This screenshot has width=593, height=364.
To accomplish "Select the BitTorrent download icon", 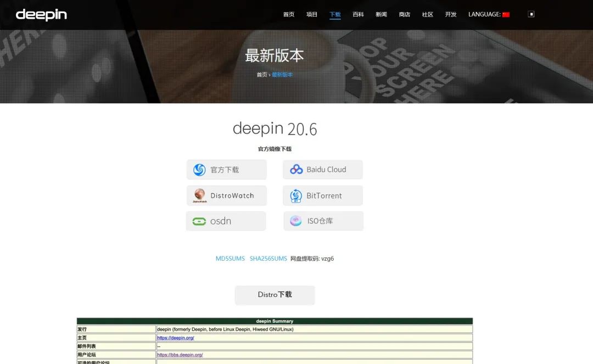I will pos(296,195).
